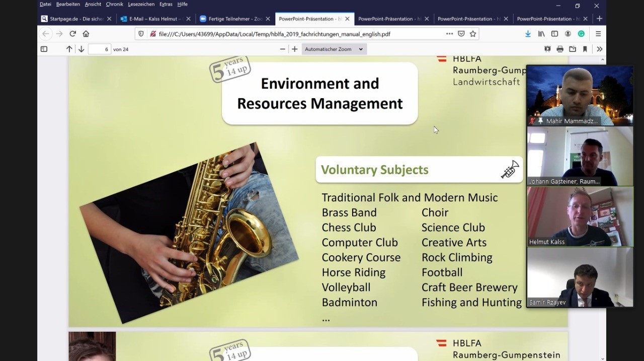Toggle the PDF sidebar panel
Viewport: 644px width, 361px height.
coord(44,49)
